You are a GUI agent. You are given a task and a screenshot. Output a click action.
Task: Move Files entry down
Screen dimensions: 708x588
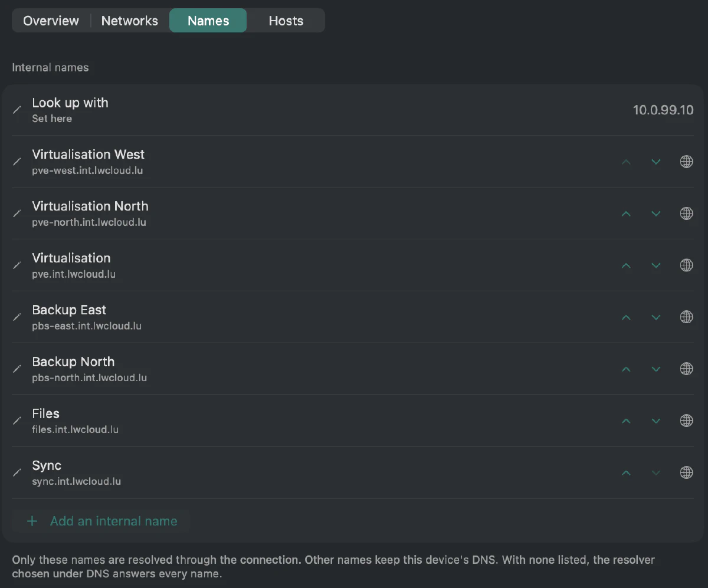pos(656,421)
